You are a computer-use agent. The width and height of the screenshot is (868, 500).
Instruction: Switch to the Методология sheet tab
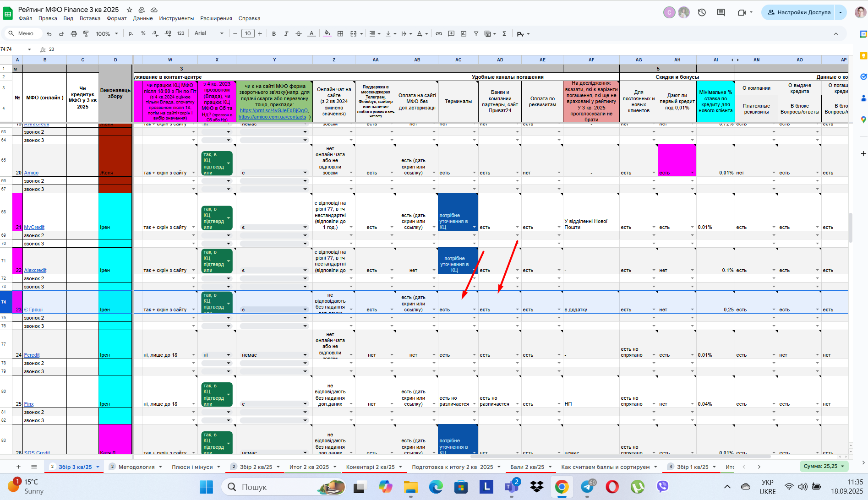(136, 467)
